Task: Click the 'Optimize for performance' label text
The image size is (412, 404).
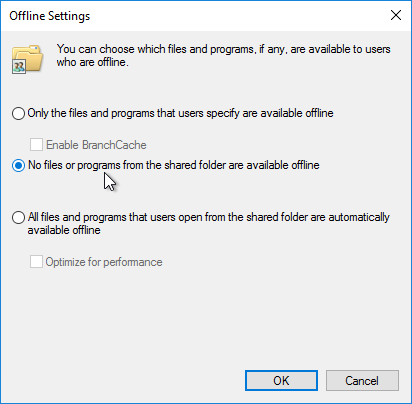Action: (x=104, y=262)
